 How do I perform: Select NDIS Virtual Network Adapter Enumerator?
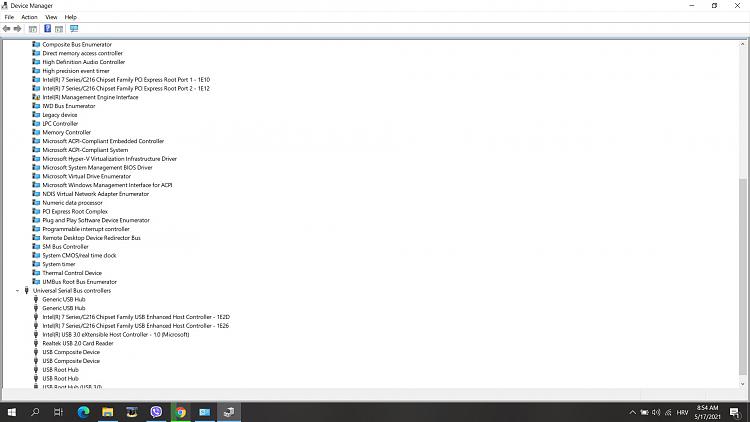pos(96,194)
